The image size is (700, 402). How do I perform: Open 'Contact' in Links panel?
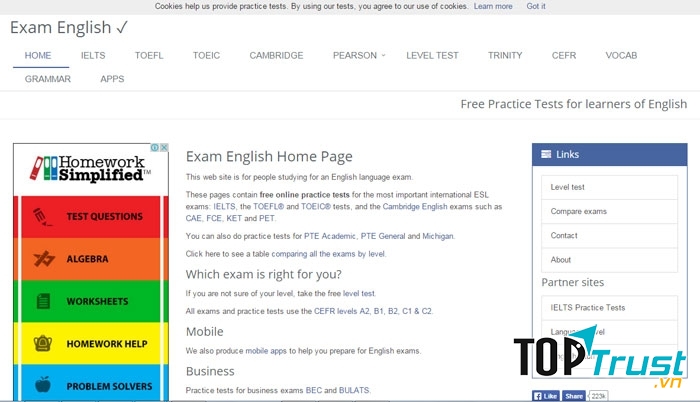pyautogui.click(x=609, y=235)
